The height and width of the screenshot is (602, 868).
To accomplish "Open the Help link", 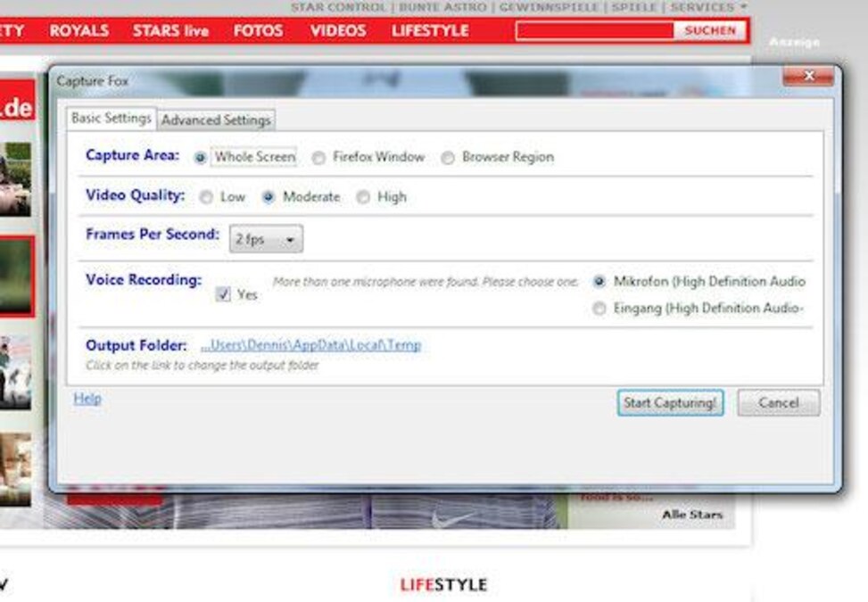I will pyautogui.click(x=87, y=399).
